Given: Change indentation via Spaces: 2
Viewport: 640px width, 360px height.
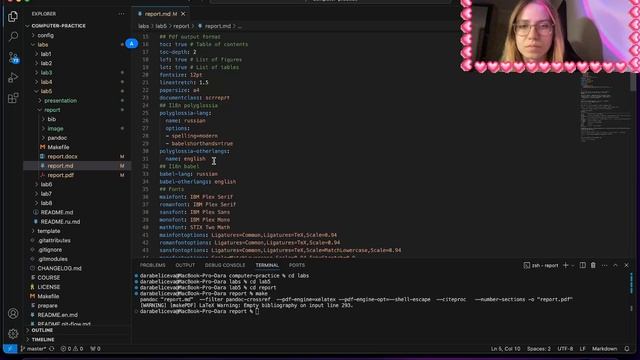Looking at the screenshot, I should coord(539,349).
